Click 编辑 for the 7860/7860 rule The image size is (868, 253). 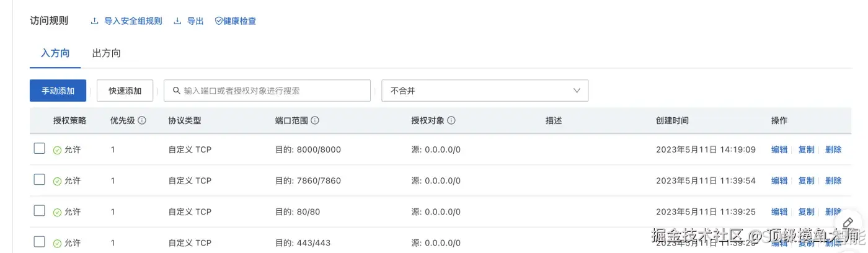(x=779, y=180)
